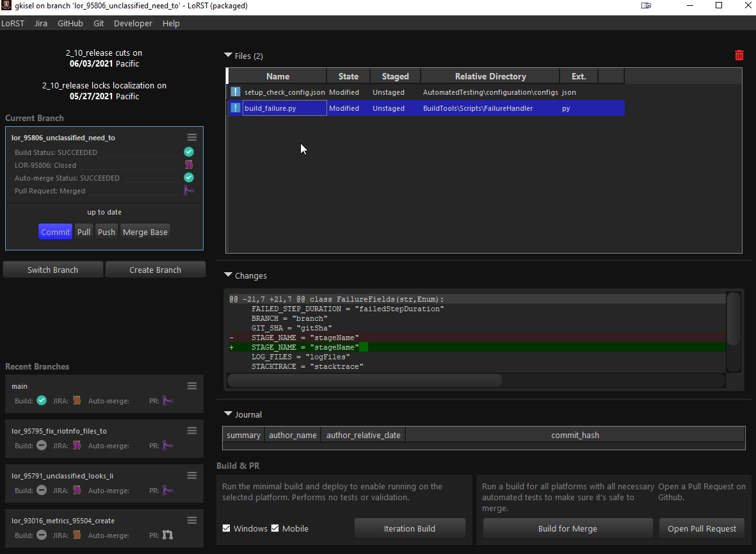The width and height of the screenshot is (756, 554).
Task: Click PR icon on lor_93016_metrics_95504_create branch
Action: [167, 535]
